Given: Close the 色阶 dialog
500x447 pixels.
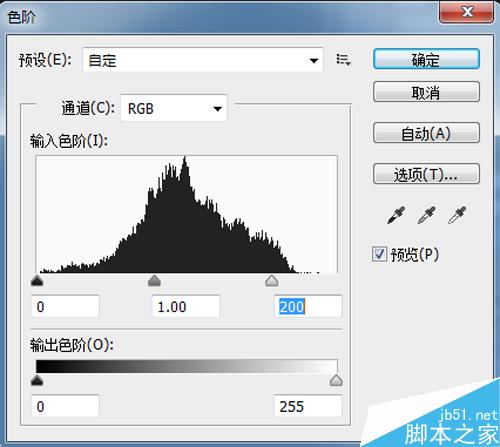Looking at the screenshot, I should (466, 12).
